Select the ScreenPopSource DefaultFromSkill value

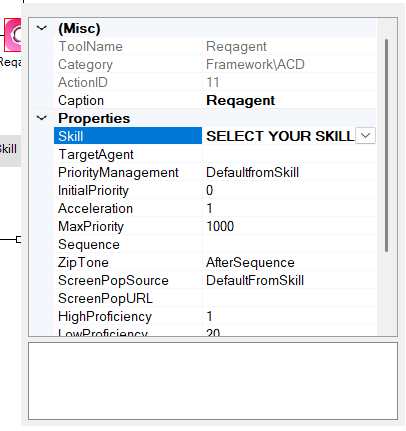coord(255,280)
